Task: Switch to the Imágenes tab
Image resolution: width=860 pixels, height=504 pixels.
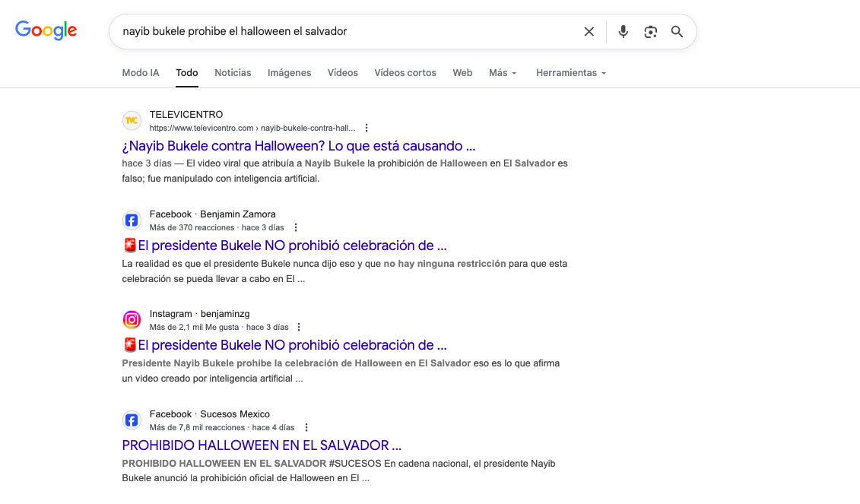Action: (289, 73)
